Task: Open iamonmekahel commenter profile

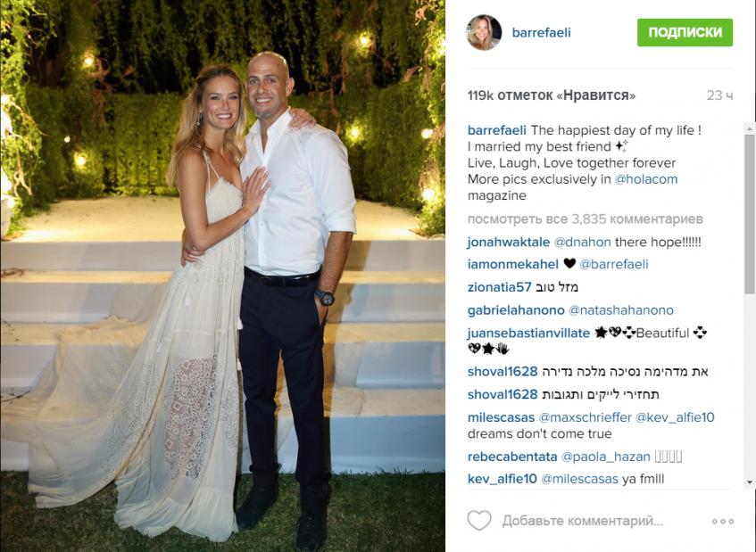Action: pyautogui.click(x=513, y=264)
